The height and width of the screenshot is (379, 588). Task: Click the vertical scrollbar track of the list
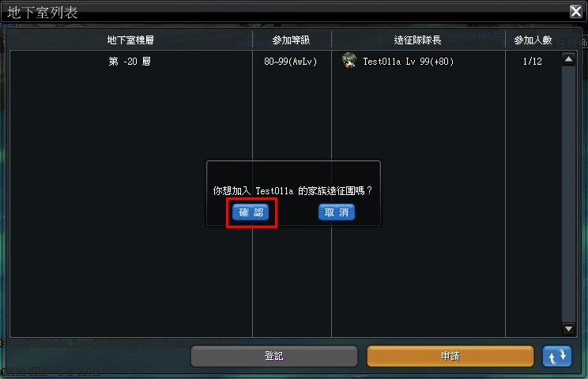coord(568,194)
